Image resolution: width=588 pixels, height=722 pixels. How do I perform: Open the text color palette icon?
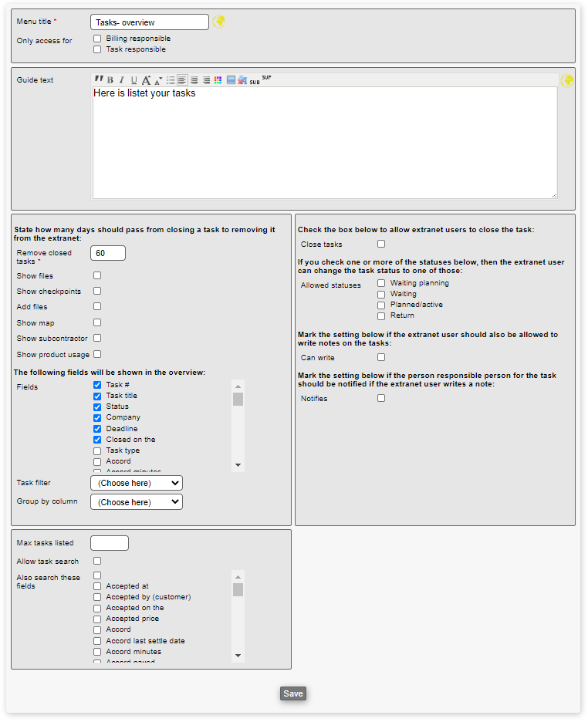(218, 80)
